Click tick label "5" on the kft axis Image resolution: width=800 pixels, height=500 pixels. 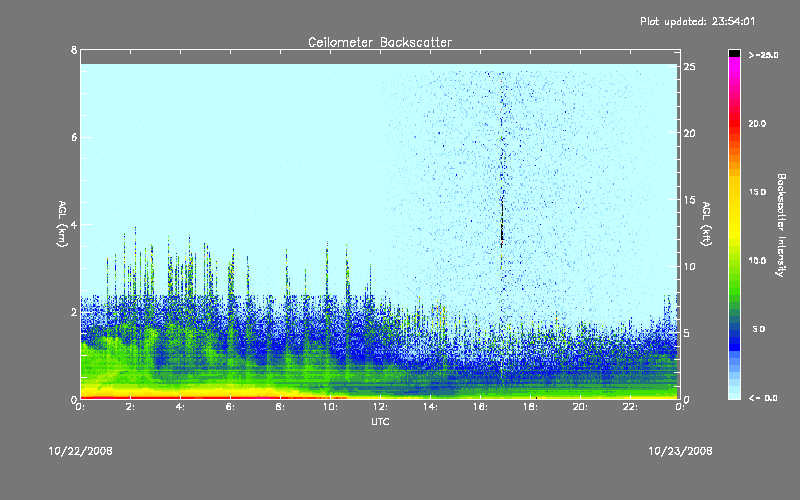687,333
